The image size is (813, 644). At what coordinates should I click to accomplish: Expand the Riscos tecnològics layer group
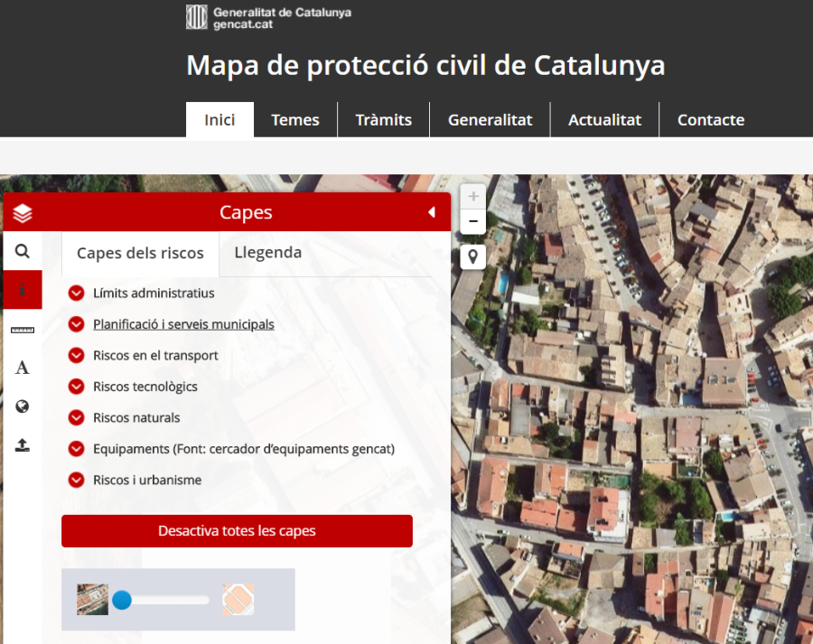(77, 387)
